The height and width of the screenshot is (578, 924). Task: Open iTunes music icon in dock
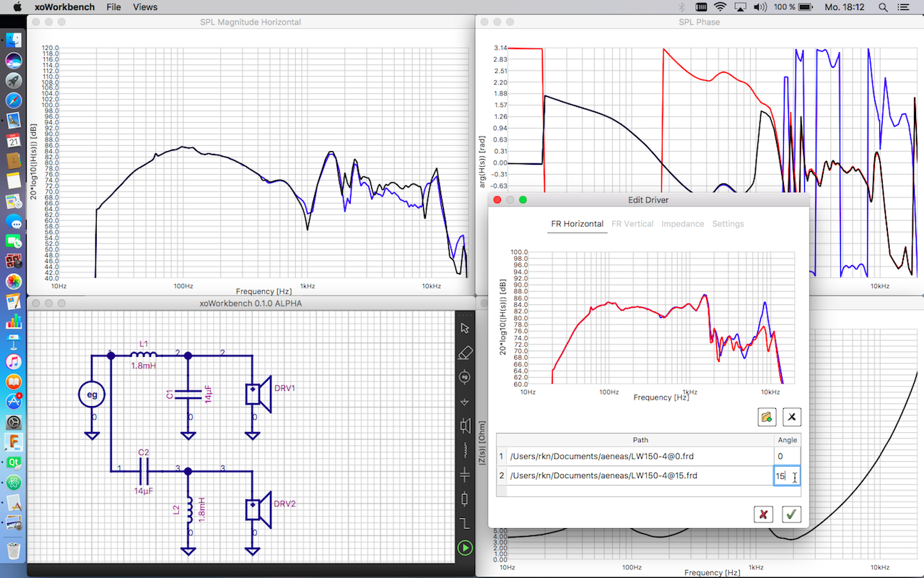14,361
